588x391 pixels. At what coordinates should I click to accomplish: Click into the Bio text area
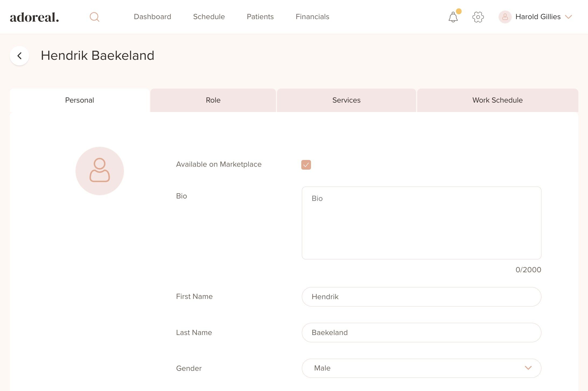coord(421,223)
